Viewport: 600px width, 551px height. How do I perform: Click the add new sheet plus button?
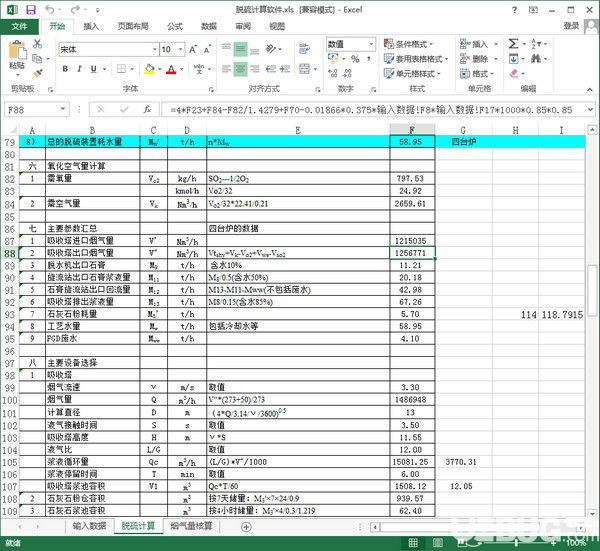click(x=246, y=527)
